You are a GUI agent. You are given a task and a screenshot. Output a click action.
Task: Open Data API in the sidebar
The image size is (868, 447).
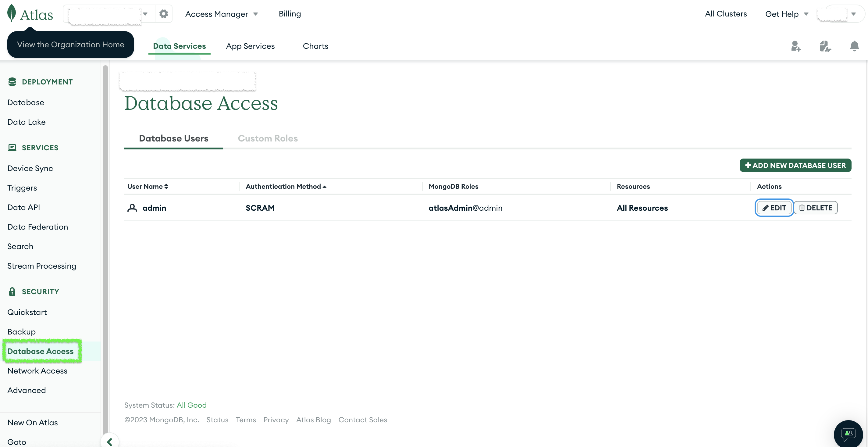tap(23, 207)
